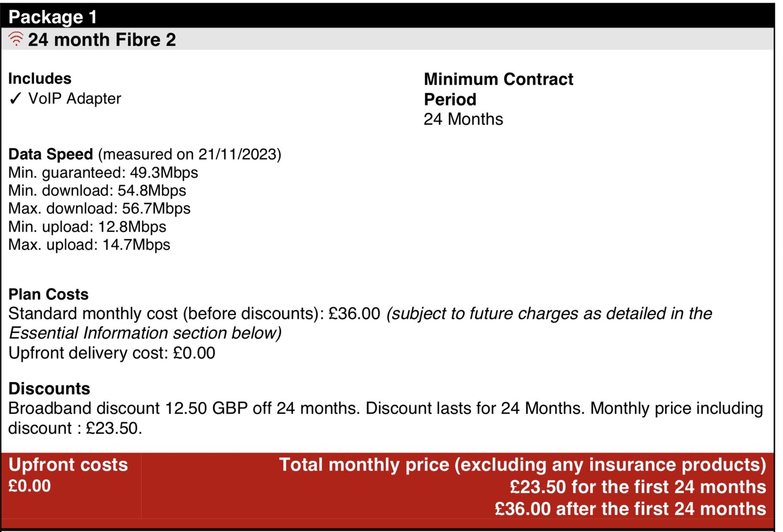Image resolution: width=783 pixels, height=532 pixels.
Task: Click the Package 1 header bar
Action: tap(387, 17)
